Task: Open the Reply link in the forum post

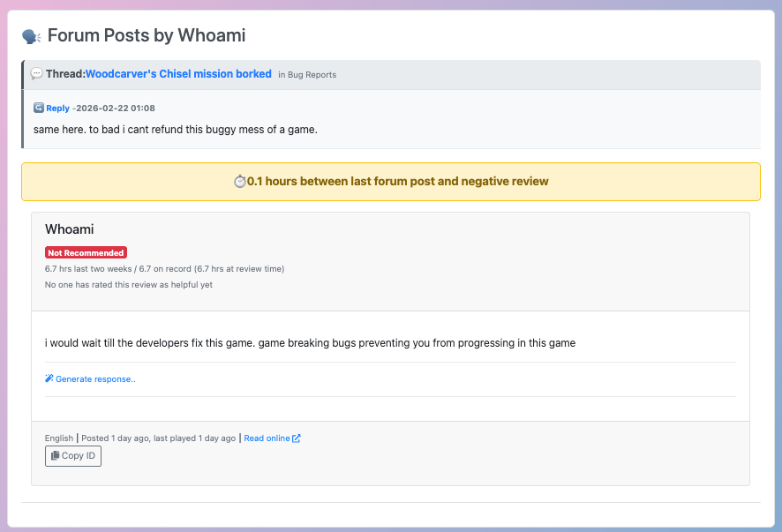Action: point(57,109)
